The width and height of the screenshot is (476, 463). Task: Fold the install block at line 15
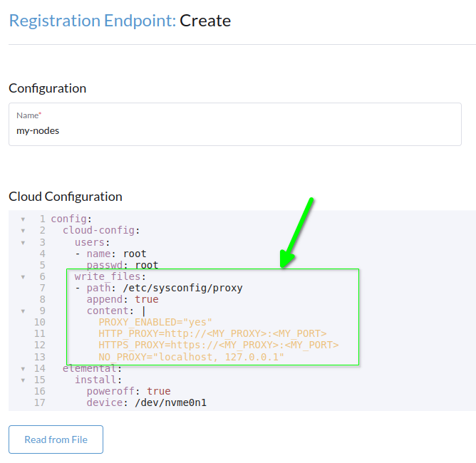(x=23, y=380)
